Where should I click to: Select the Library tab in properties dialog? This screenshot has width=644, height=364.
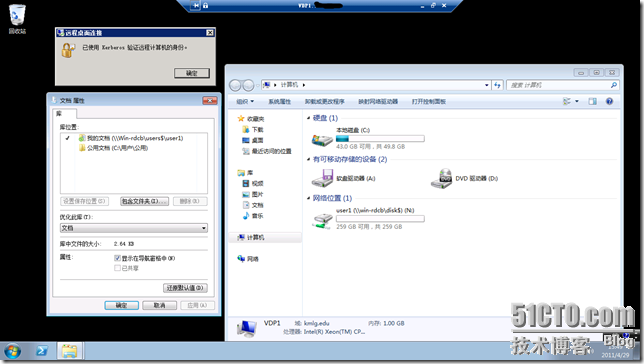click(64, 113)
